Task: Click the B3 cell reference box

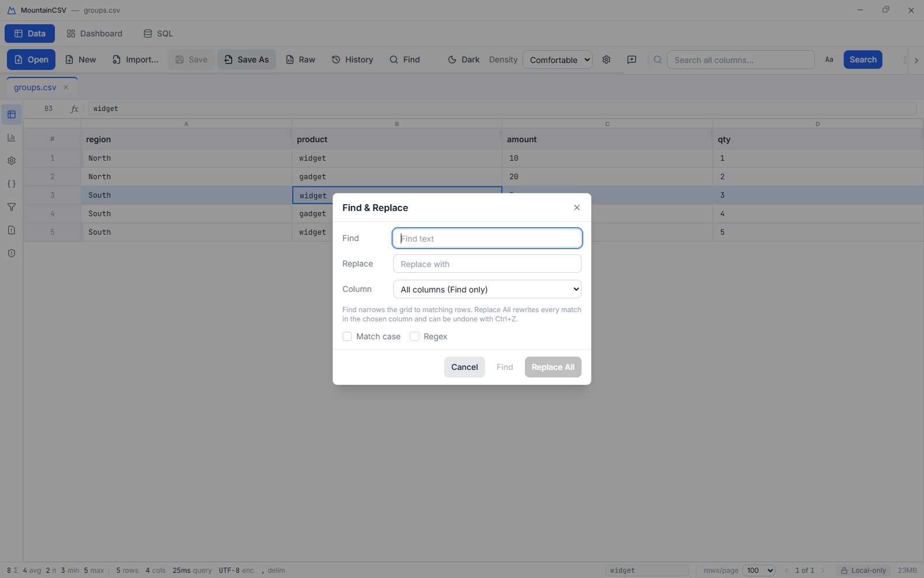Action: click(x=49, y=109)
